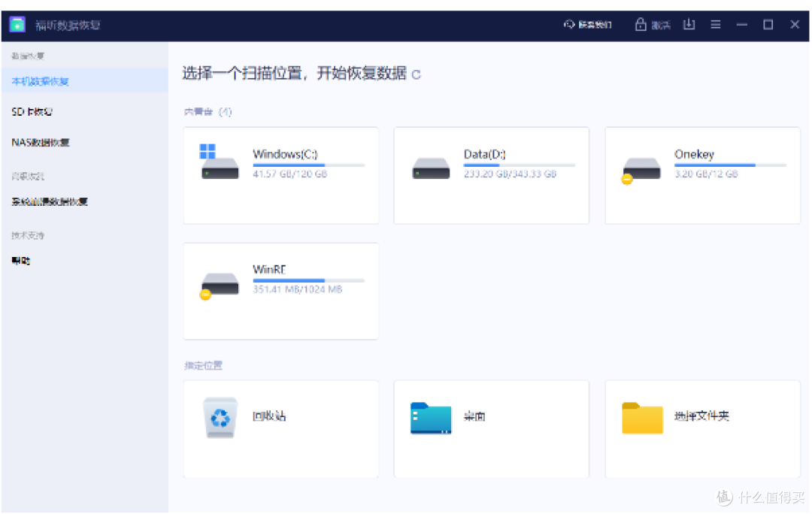Click the Data(D:) drive name
The height and width of the screenshot is (514, 812).
point(484,154)
